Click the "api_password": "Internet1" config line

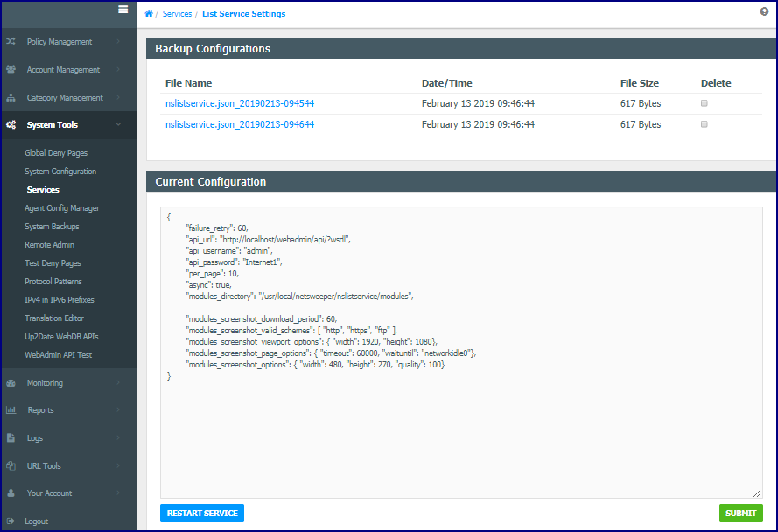coord(234,262)
